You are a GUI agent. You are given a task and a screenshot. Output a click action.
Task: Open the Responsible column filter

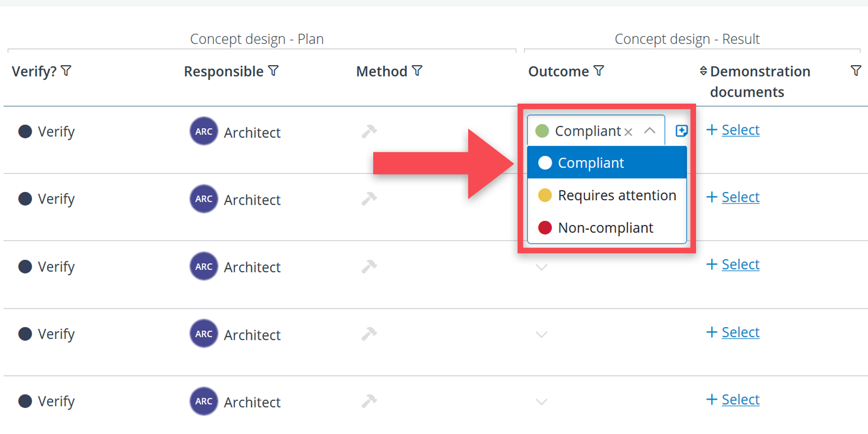[x=273, y=71]
